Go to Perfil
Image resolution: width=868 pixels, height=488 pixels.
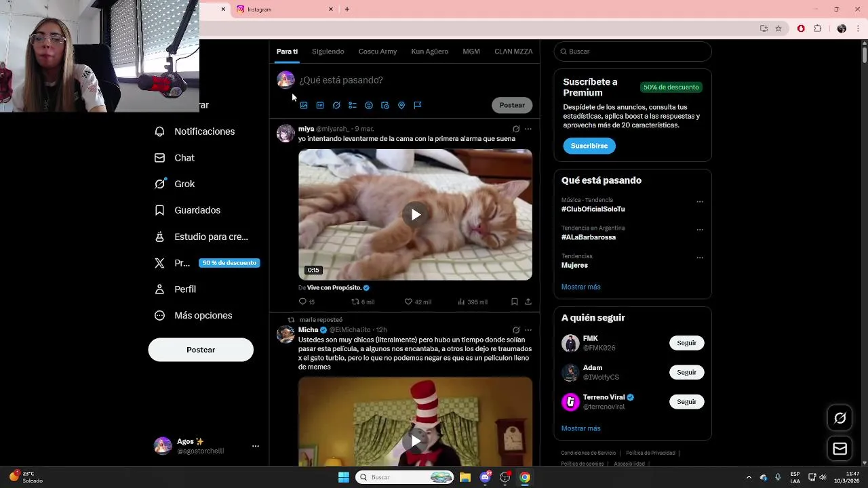coord(176,289)
